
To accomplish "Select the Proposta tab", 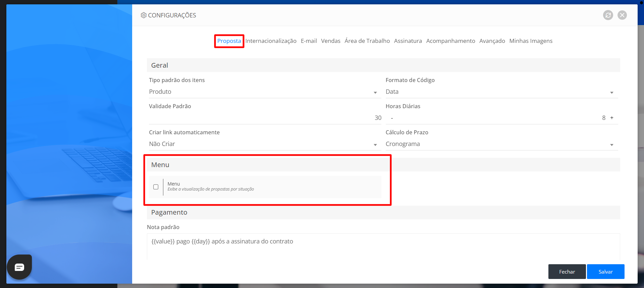I will coord(229,41).
